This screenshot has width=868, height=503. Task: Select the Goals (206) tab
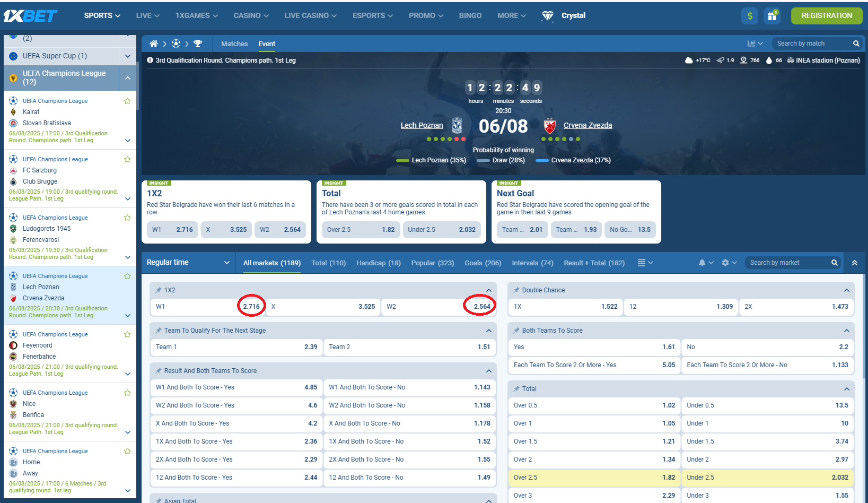(x=483, y=263)
